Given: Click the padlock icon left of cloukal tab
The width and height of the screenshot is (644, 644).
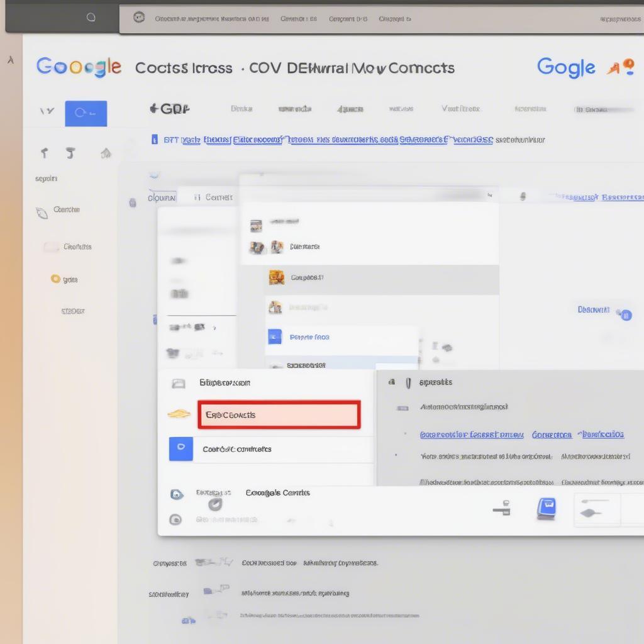Looking at the screenshot, I should point(133,203).
